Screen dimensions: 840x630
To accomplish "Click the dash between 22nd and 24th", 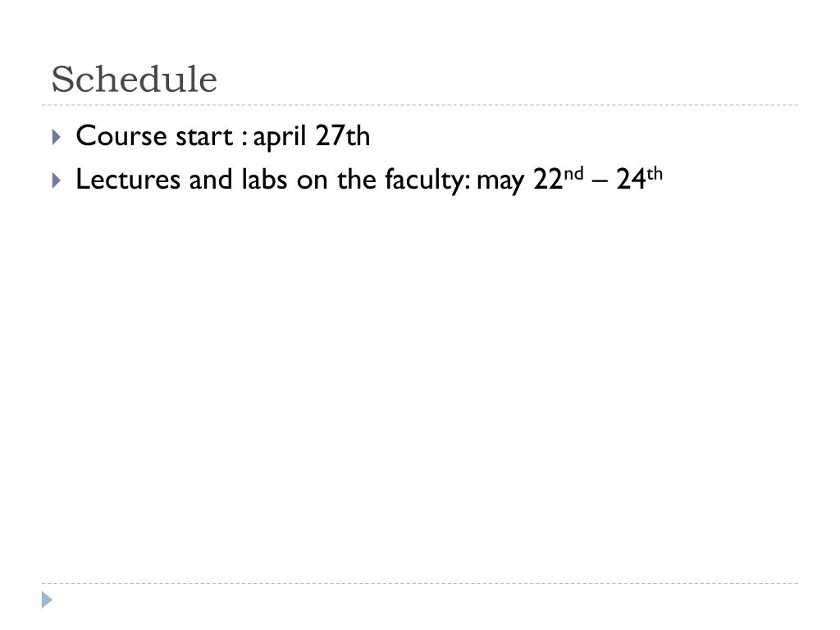I will 600,182.
